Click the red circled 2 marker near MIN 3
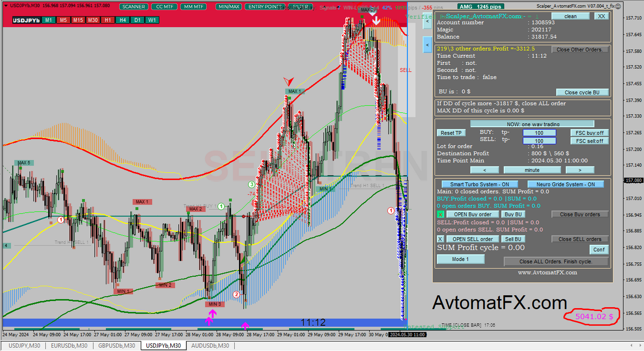The image size is (644, 351). [237, 295]
